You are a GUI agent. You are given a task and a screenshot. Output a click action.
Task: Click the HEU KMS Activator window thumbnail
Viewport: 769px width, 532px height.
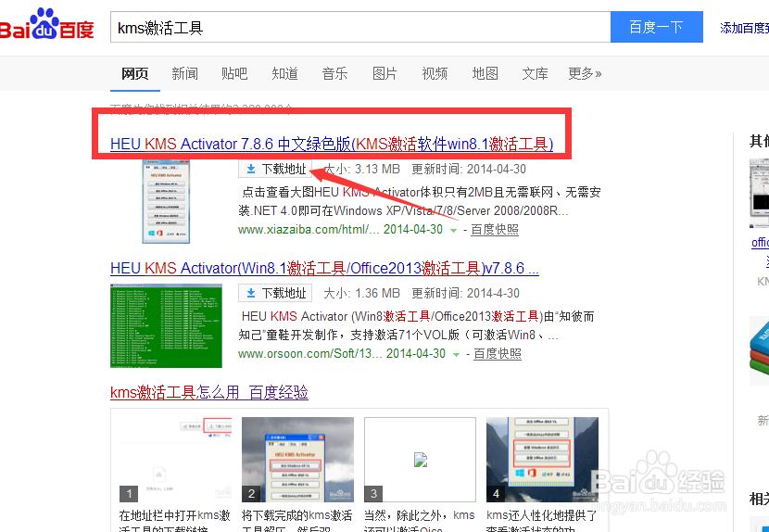click(x=166, y=201)
